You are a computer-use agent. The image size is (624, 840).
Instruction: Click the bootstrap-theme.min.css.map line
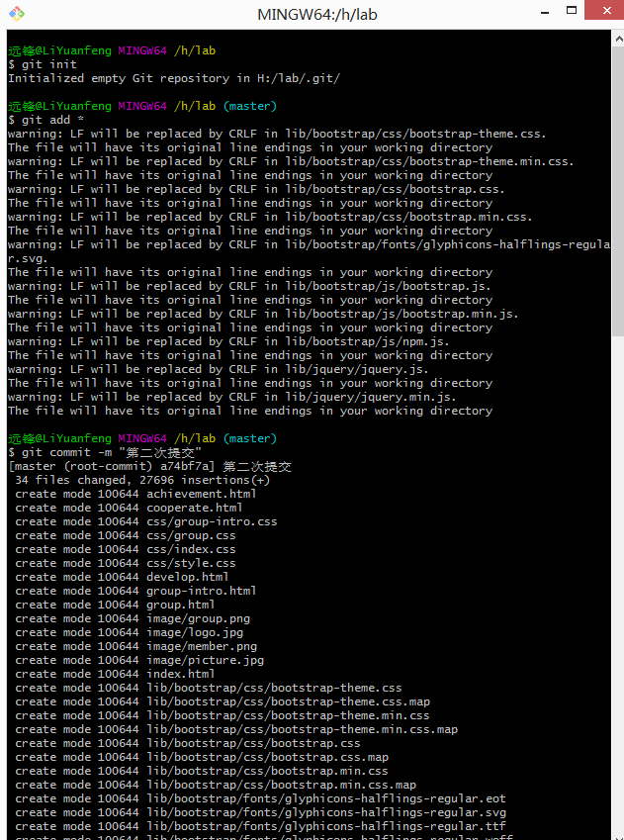click(236, 729)
